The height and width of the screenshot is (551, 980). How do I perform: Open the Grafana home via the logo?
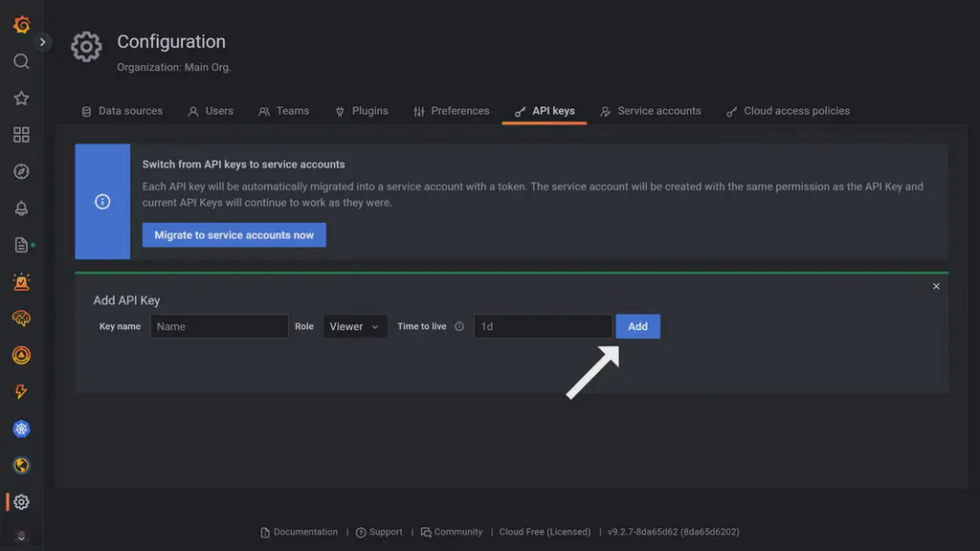(21, 26)
